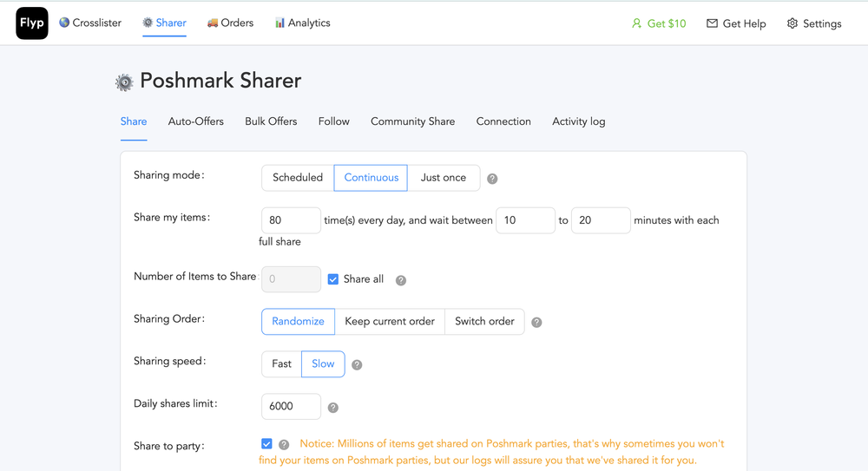Open the Sharing speed help tooltip
Viewport: 868px width, 471px height.
coord(357,364)
